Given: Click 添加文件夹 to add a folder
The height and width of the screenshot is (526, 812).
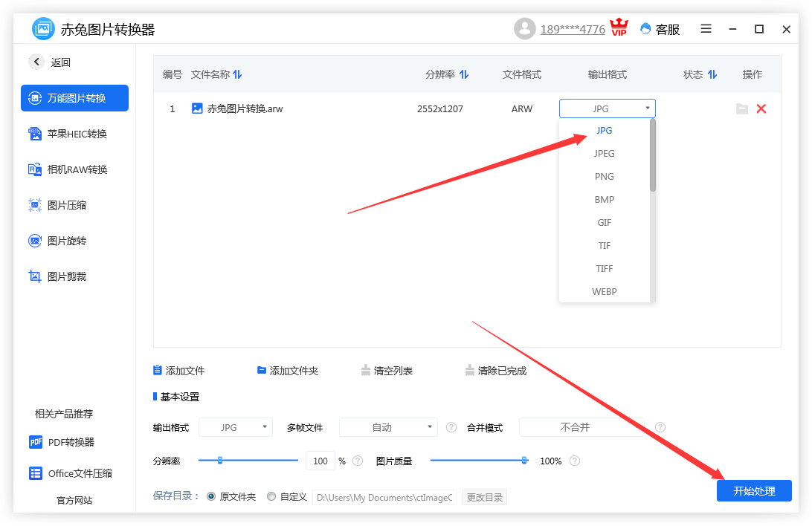Looking at the screenshot, I should tap(288, 371).
